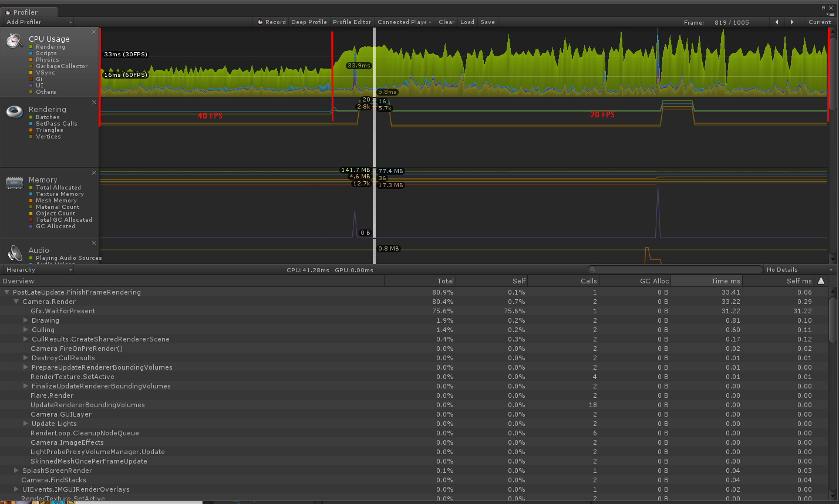Screen dimensions: 839x504
Task: Click the profiler search field
Action: (674, 270)
